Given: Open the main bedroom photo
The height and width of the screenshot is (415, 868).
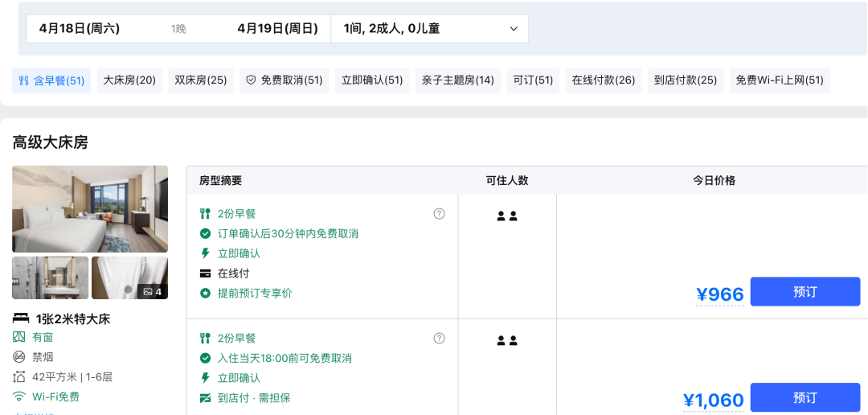Looking at the screenshot, I should (x=90, y=209).
